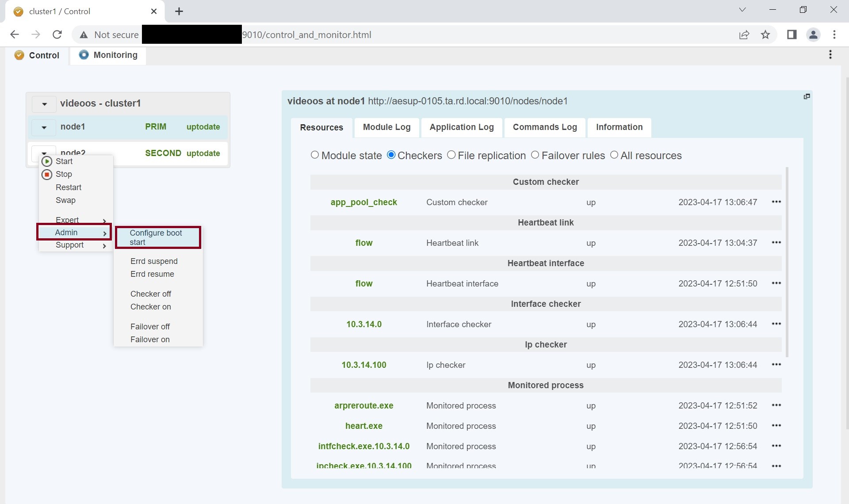Select the File replication radio button
The width and height of the screenshot is (849, 504).
[451, 155]
